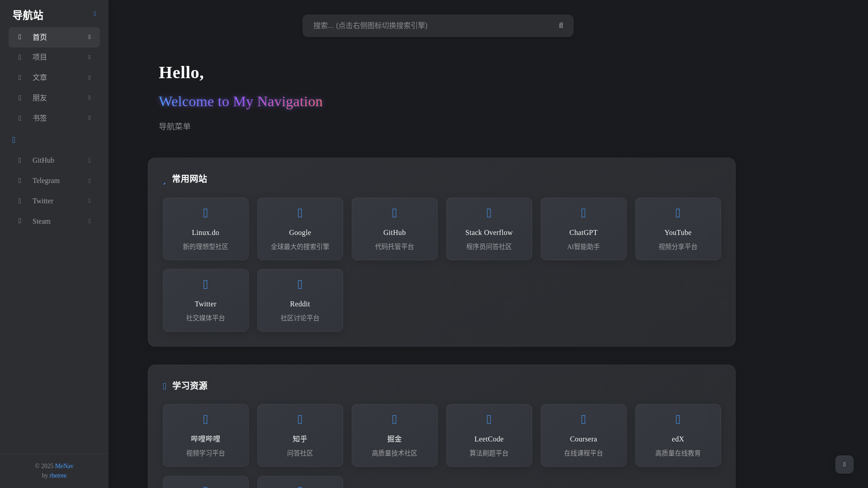Click the Reddit card icon
Image resolution: width=868 pixels, height=488 pixels.
(x=300, y=284)
